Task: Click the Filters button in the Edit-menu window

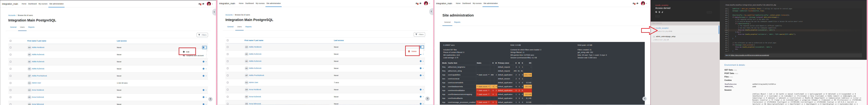Action: [x=202, y=35]
